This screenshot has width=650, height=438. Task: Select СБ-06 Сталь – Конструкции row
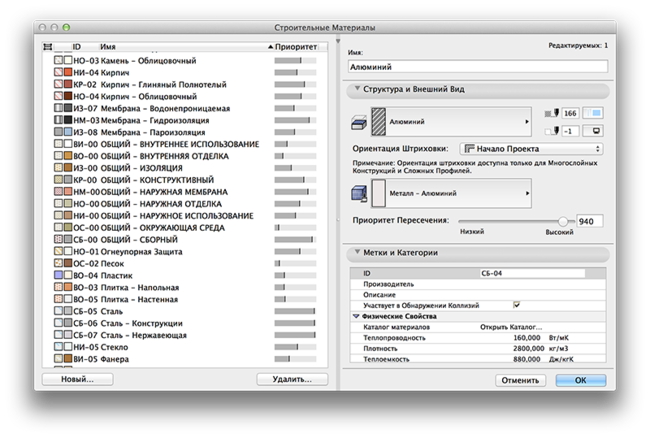coord(185,323)
